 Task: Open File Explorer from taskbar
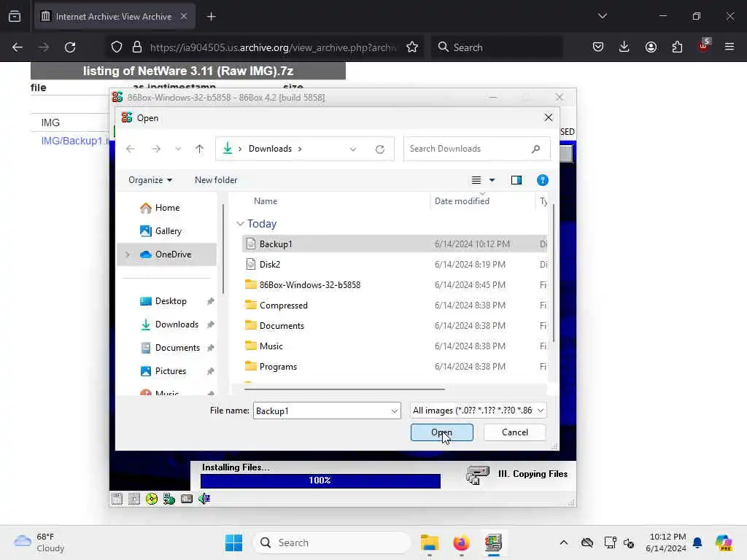[429, 542]
